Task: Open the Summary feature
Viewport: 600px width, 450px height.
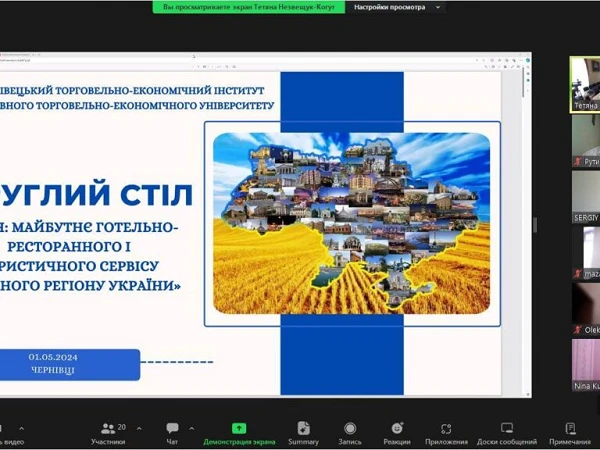Action: [303, 433]
